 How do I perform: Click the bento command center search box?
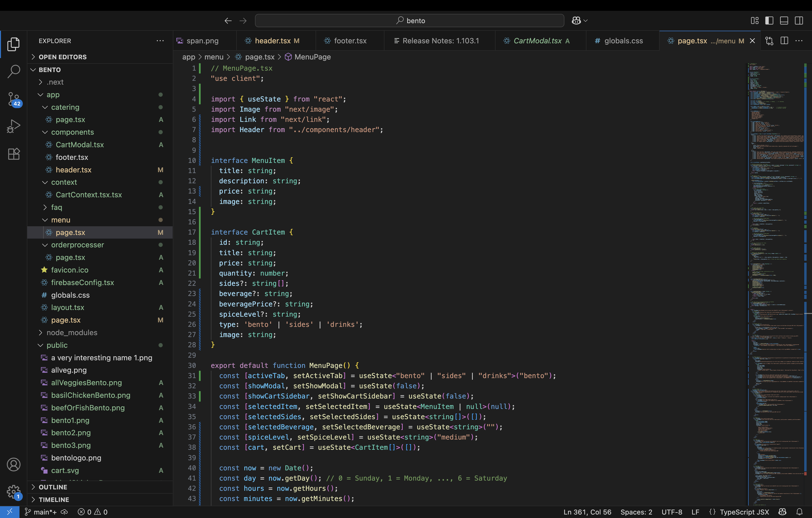click(x=409, y=20)
